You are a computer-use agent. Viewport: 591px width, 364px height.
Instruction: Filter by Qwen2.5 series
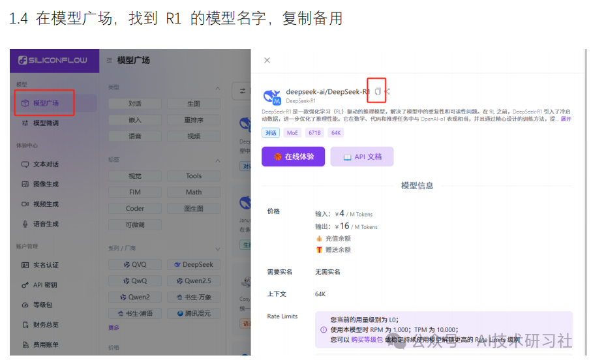click(x=194, y=281)
